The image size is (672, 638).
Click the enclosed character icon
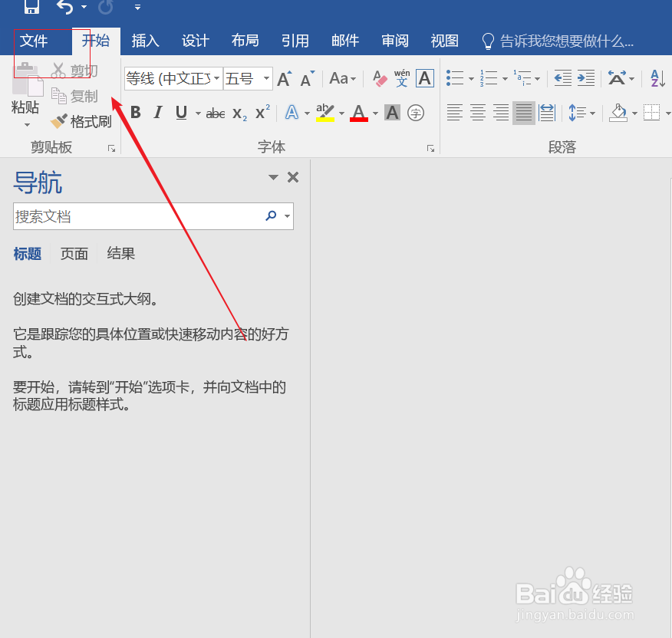point(416,113)
